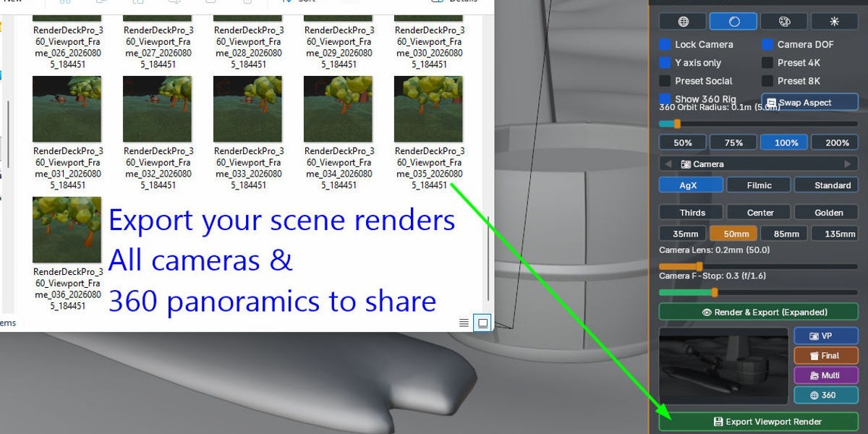The height and width of the screenshot is (434, 868).
Task: Click the 360 panoramic render button
Action: tap(825, 395)
